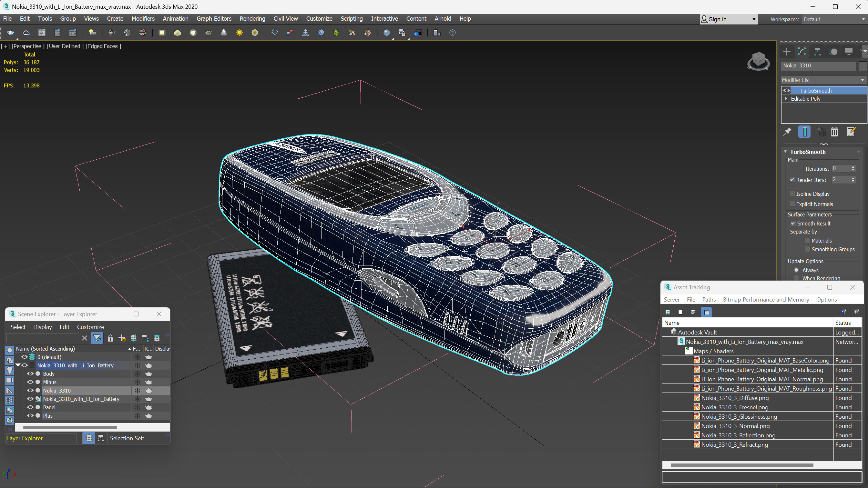Open the Graph Editors menu

pyautogui.click(x=214, y=18)
